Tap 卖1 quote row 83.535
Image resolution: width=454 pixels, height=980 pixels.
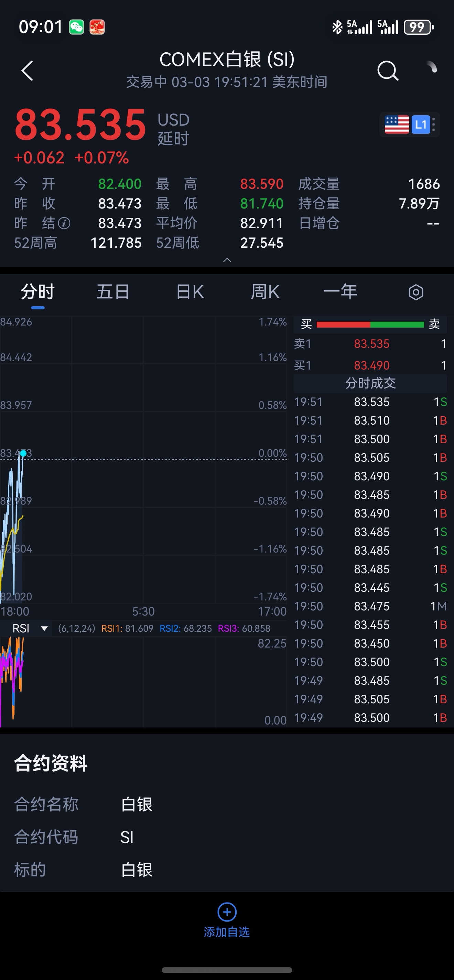[x=370, y=344]
